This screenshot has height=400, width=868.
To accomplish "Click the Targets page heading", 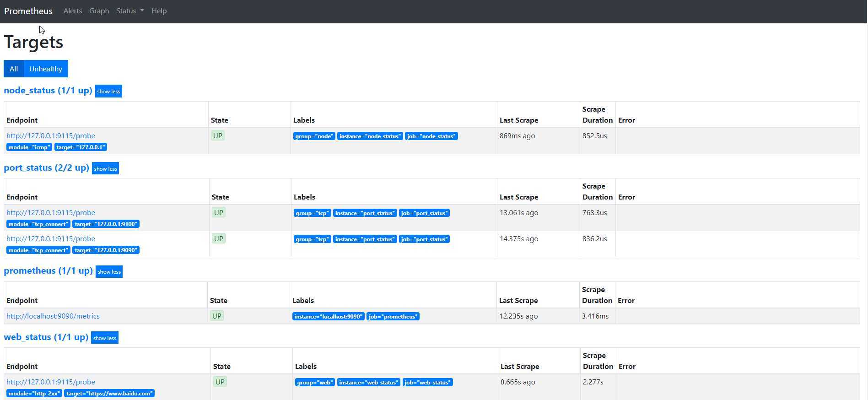I will point(33,42).
